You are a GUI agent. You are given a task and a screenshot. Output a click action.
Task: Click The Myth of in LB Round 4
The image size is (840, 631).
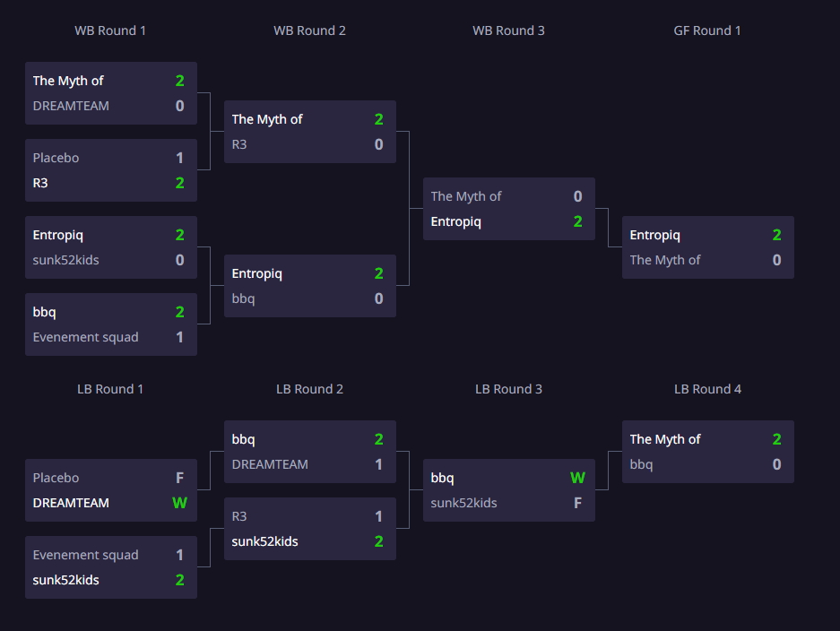click(x=665, y=439)
